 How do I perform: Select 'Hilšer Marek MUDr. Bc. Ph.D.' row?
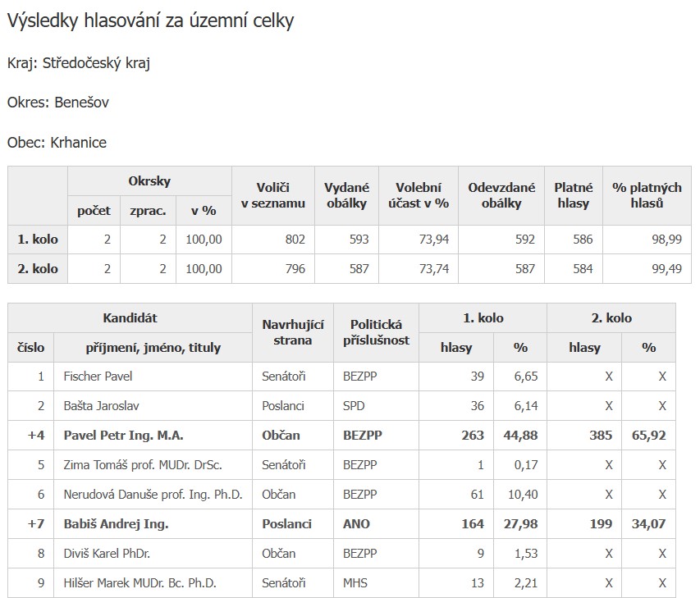tap(341, 583)
